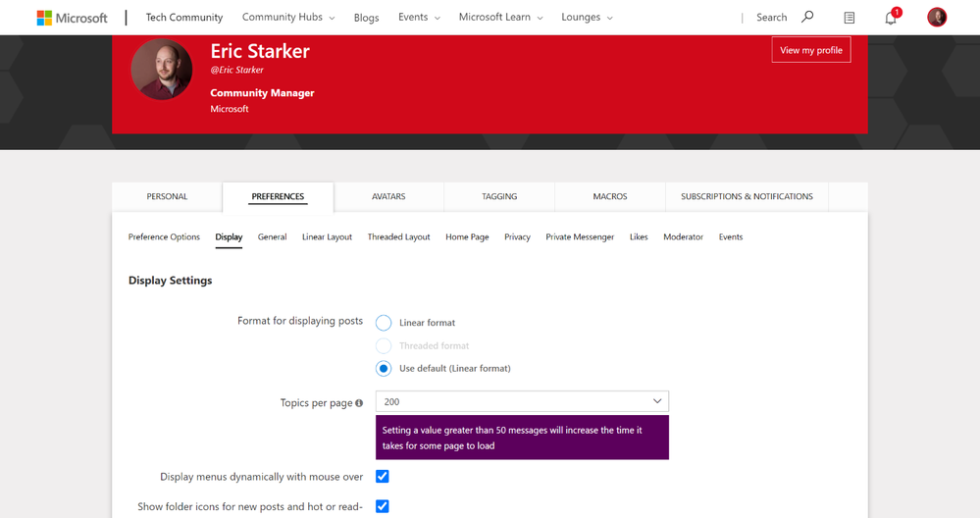980x518 pixels.
Task: Switch to the Preferences tab
Action: [278, 197]
